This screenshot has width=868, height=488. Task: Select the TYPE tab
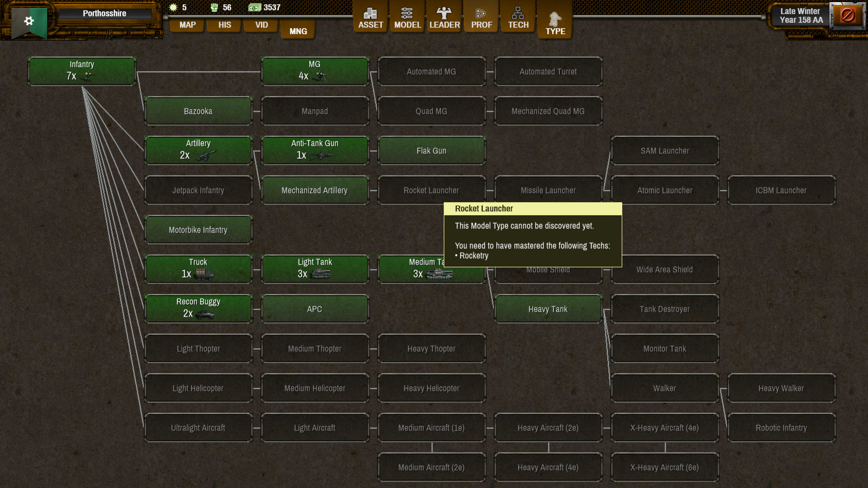(x=555, y=20)
